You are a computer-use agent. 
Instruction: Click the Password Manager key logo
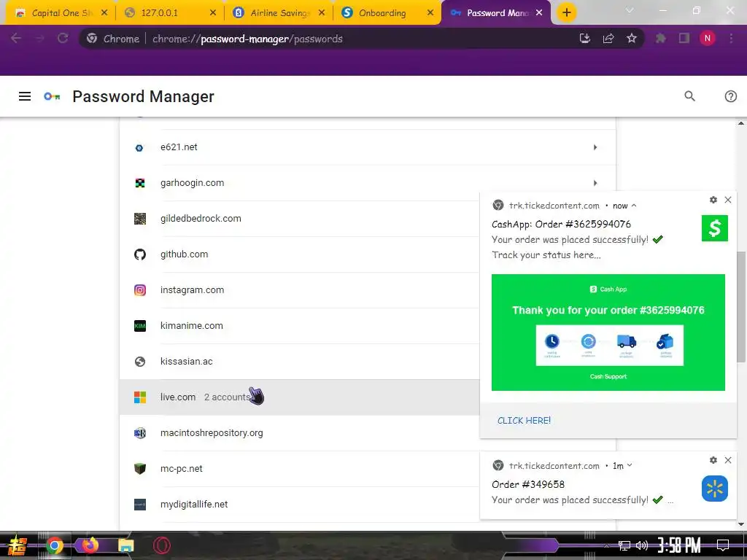[x=52, y=97]
